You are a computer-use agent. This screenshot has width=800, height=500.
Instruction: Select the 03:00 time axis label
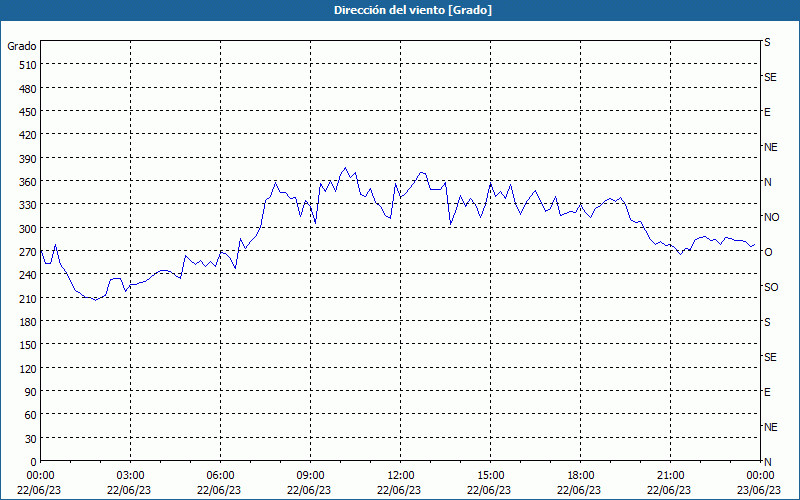131,475
